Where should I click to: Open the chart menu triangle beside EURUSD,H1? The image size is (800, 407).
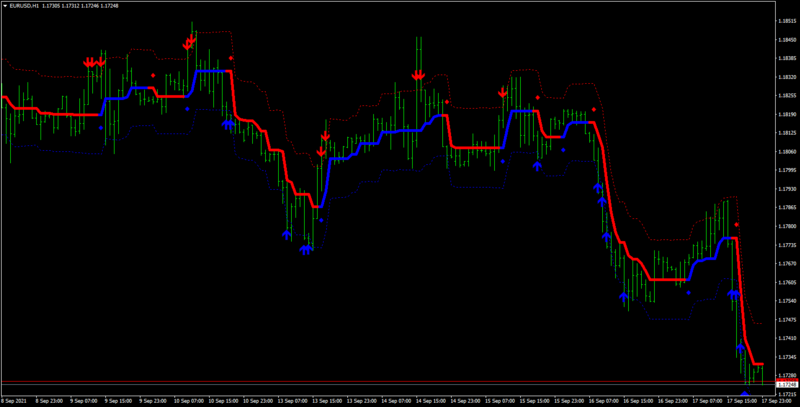(5, 6)
